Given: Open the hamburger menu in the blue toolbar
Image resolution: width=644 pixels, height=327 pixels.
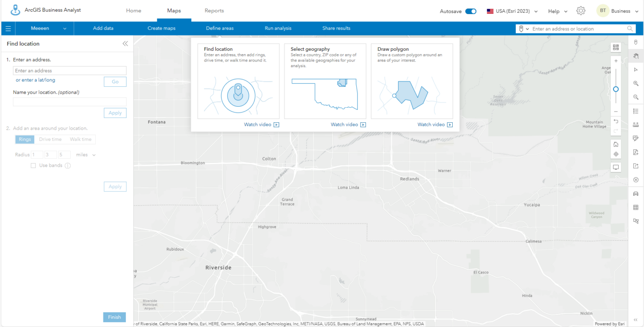Looking at the screenshot, I should 8,29.
